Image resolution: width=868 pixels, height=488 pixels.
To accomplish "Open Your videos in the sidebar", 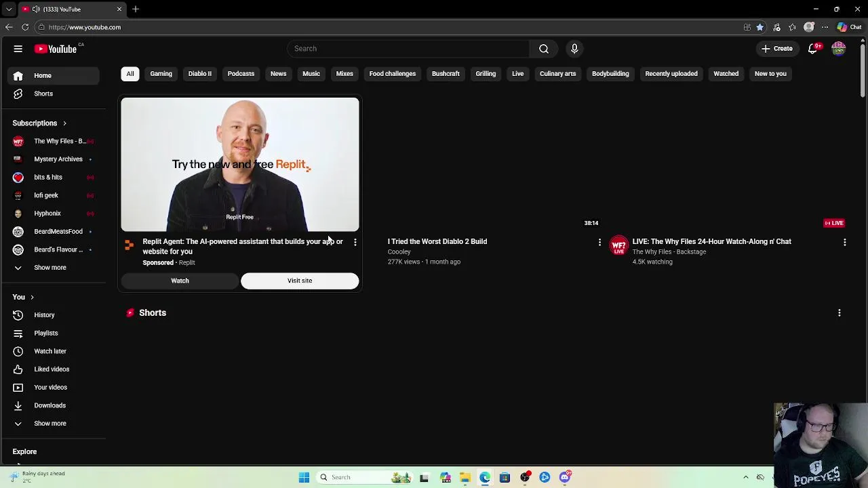I will tap(53, 388).
